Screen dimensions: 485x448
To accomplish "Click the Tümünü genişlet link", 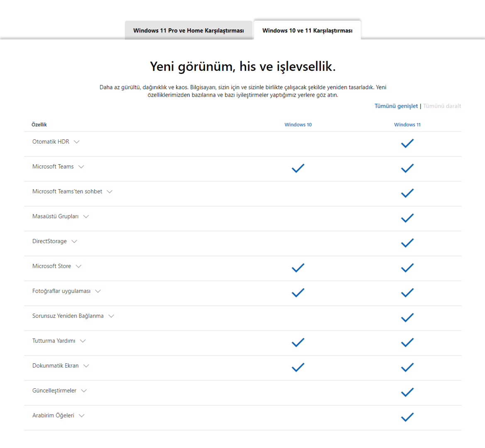I will (396, 106).
